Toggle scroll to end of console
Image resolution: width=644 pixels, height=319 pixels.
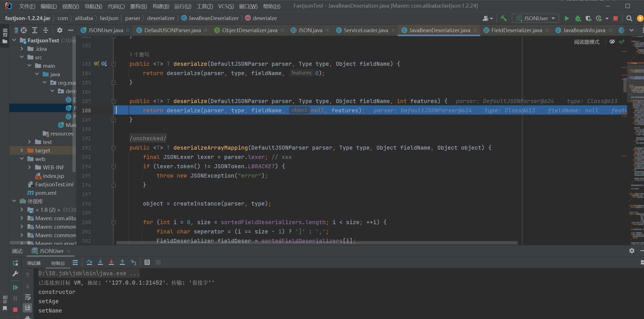pos(28,308)
